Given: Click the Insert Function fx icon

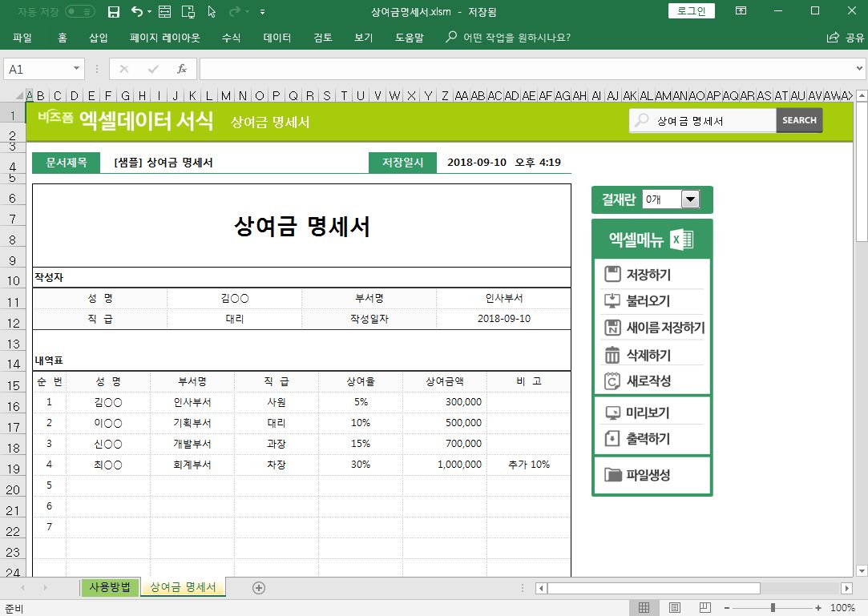Looking at the screenshot, I should (x=182, y=69).
